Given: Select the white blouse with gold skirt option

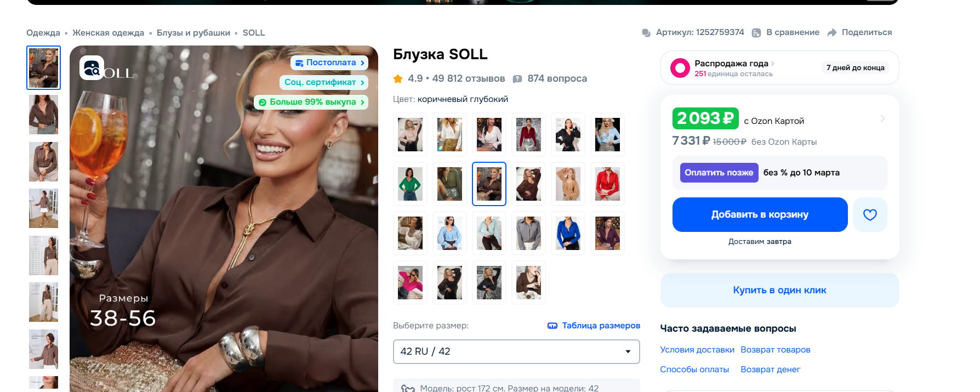Looking at the screenshot, I should coord(449,135).
